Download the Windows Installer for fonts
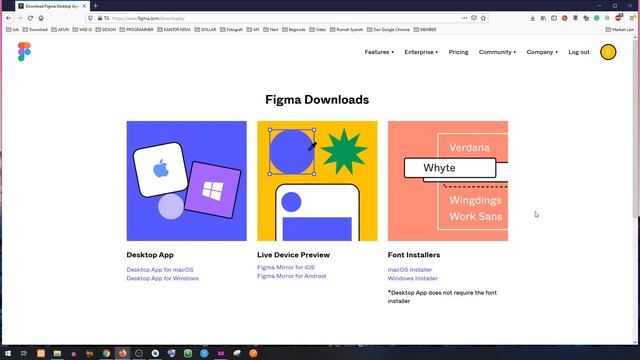 click(x=413, y=278)
